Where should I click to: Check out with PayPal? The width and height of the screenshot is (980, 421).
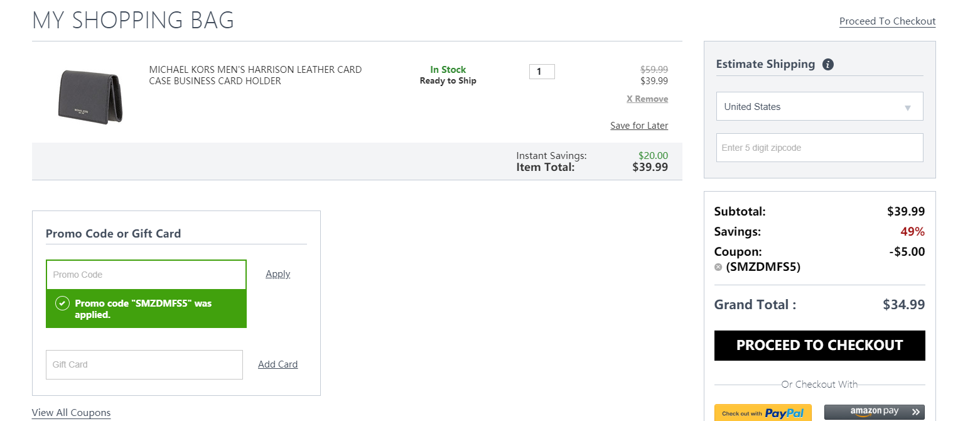(x=763, y=413)
